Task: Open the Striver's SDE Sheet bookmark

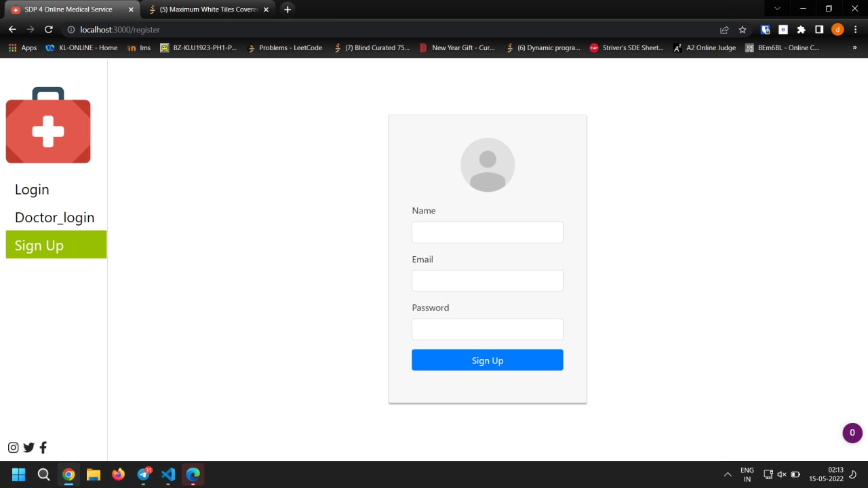Action: (627, 47)
